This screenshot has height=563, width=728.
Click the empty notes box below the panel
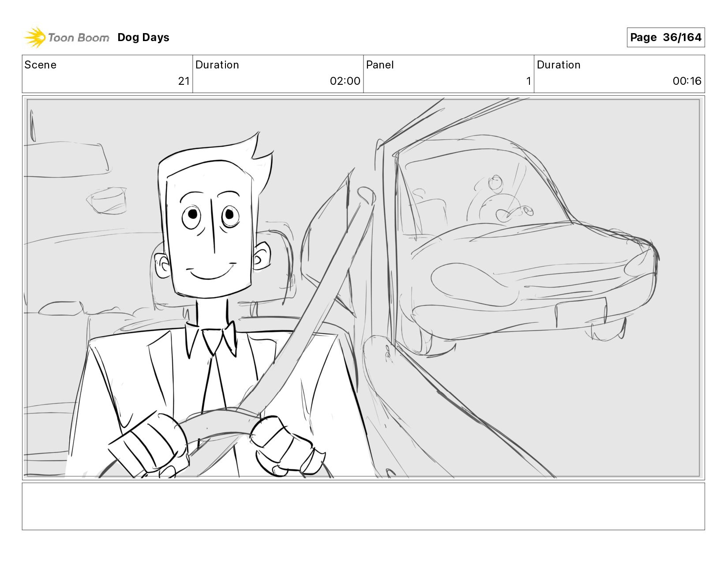tap(363, 506)
